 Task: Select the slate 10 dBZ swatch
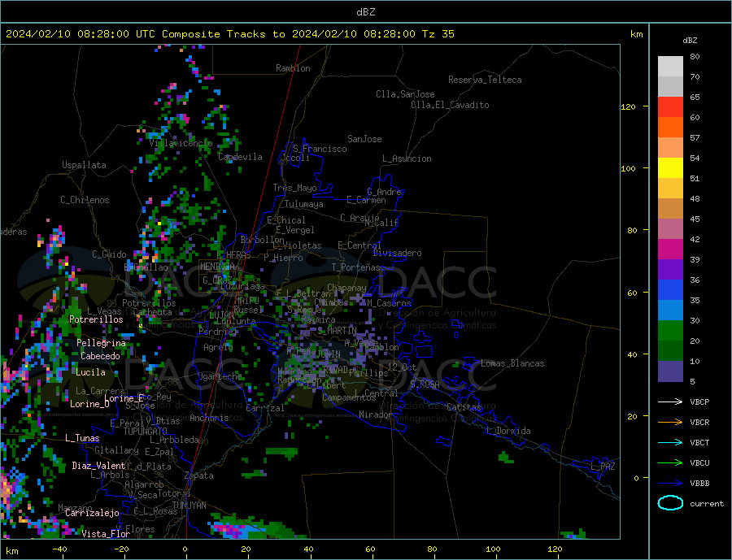pos(670,371)
